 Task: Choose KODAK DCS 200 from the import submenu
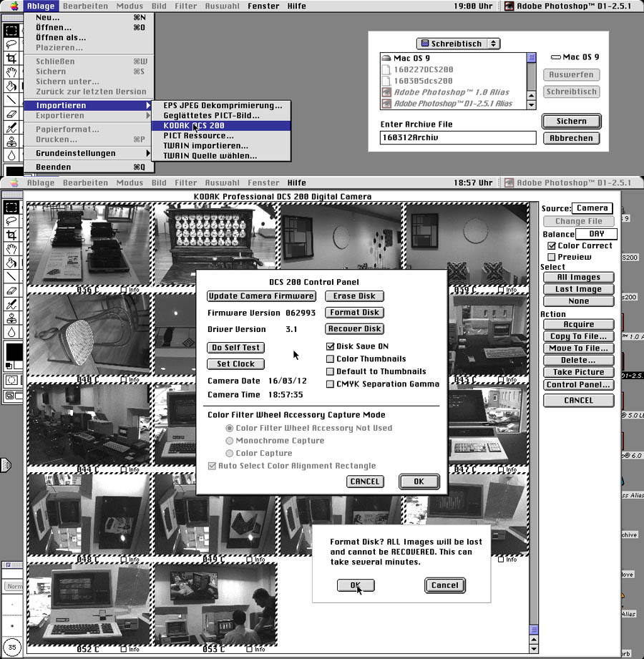click(221, 126)
